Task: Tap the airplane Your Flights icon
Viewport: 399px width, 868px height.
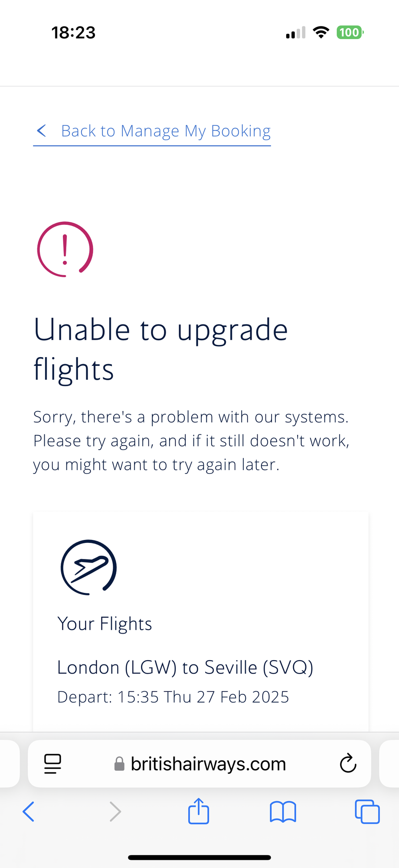Action: point(88,567)
